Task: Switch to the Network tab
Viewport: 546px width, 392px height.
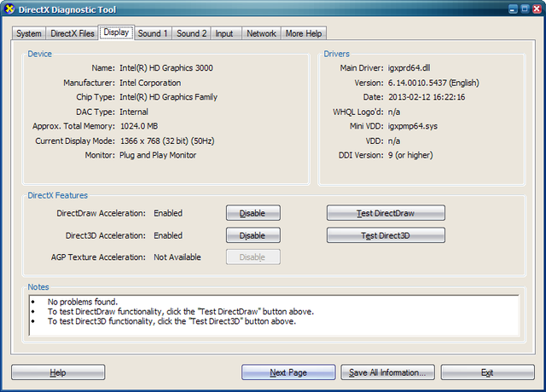Action: (x=262, y=33)
